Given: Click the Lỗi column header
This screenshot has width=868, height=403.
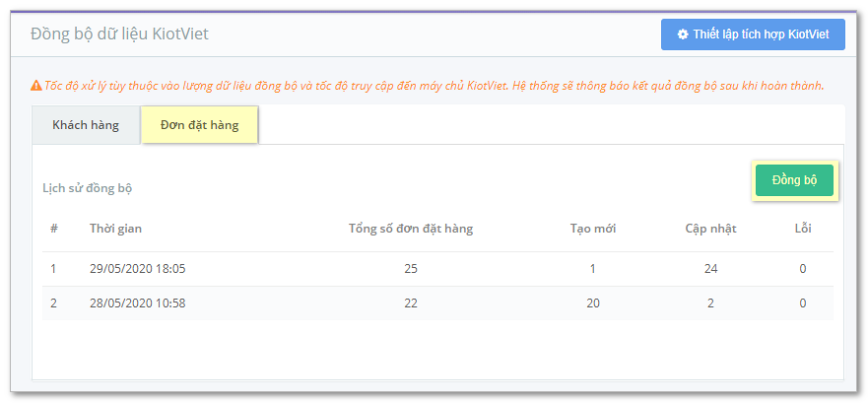Looking at the screenshot, I should [x=803, y=229].
